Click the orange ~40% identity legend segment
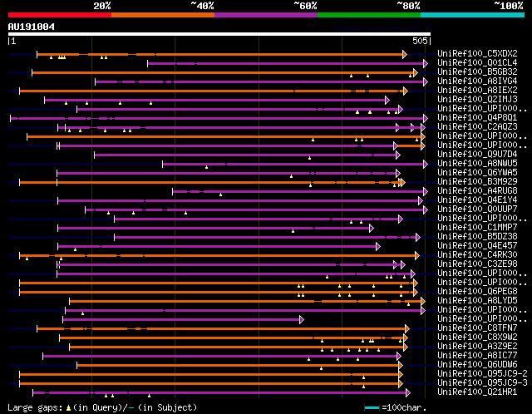This screenshot has width=532, height=414. 163,15
